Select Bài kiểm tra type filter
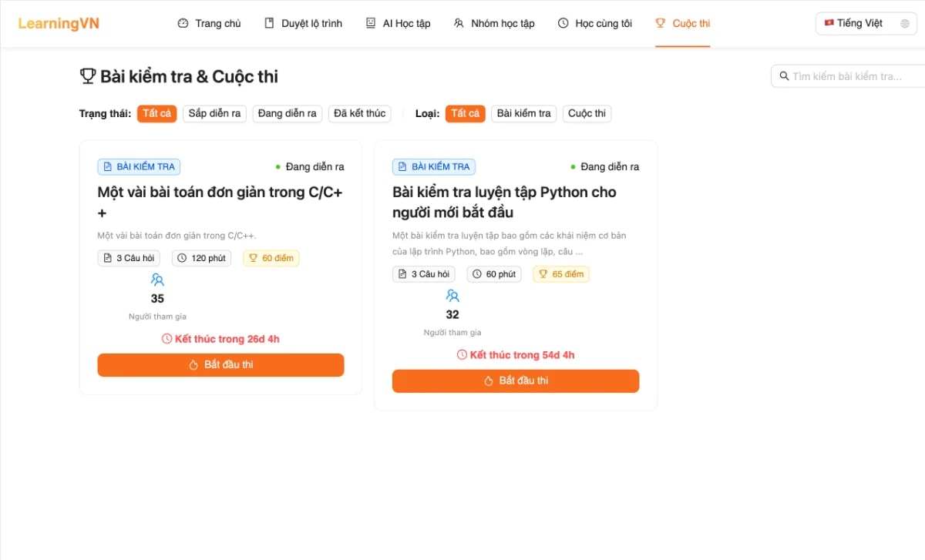Image resolution: width=925 pixels, height=560 pixels. pos(524,113)
